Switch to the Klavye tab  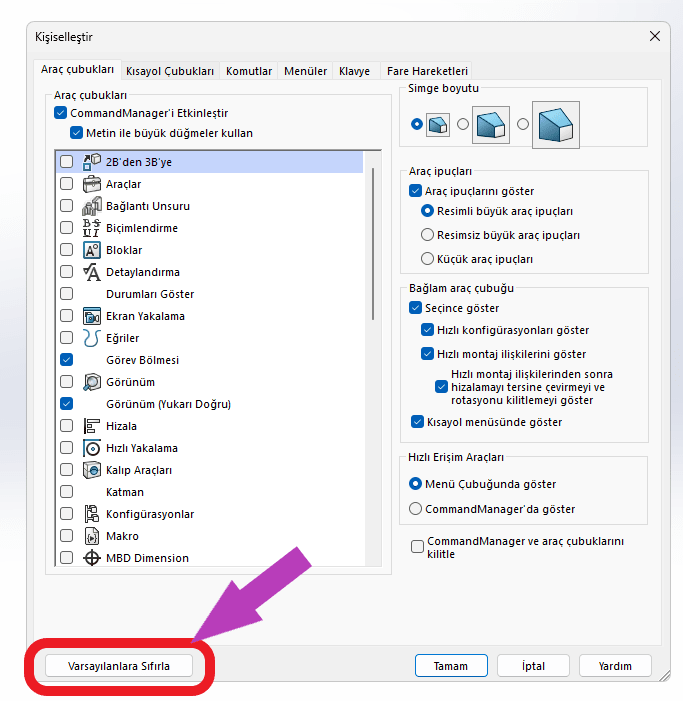[x=354, y=71]
